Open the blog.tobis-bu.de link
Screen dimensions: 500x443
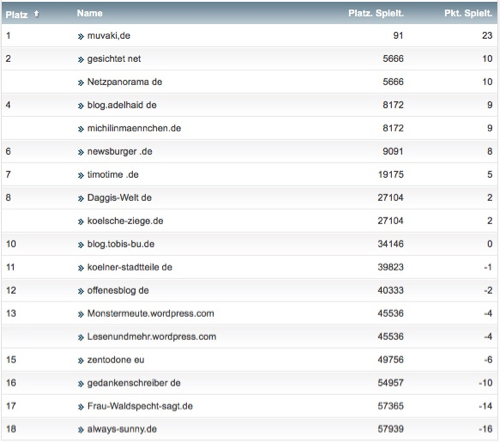pos(121,244)
